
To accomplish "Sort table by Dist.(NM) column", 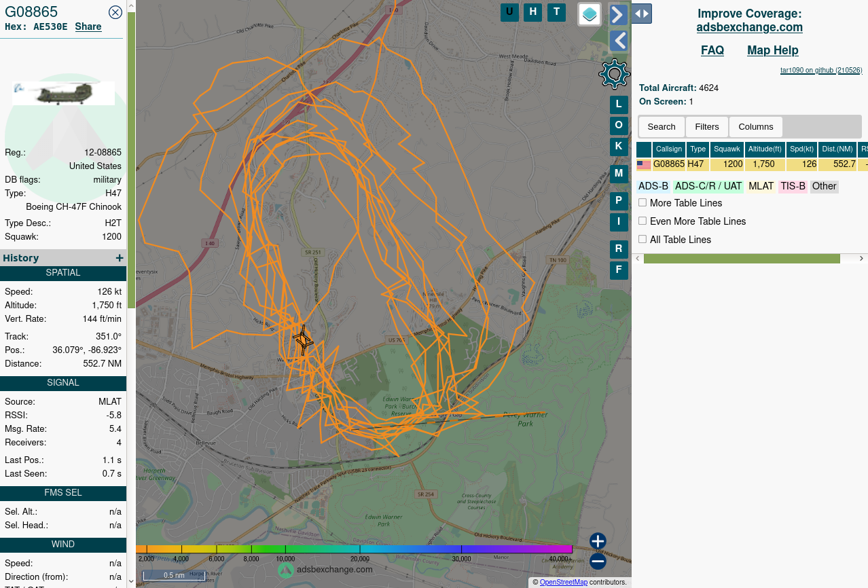I will point(837,149).
